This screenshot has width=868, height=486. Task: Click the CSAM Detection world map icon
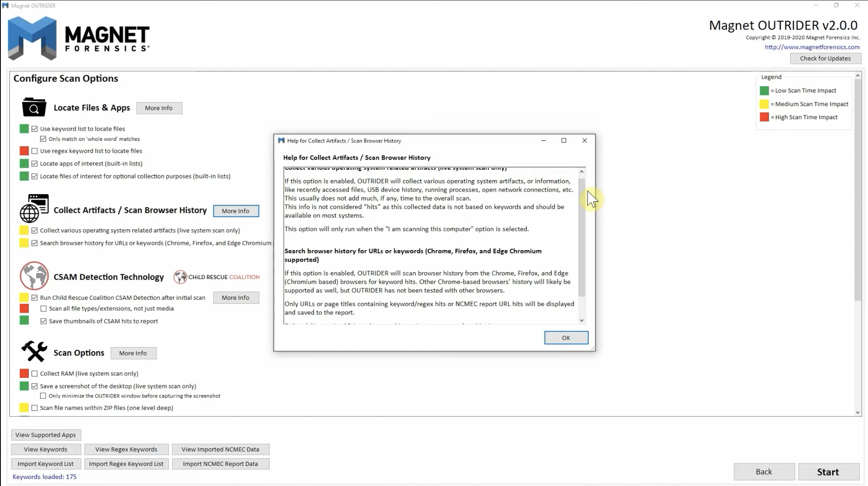coord(34,276)
